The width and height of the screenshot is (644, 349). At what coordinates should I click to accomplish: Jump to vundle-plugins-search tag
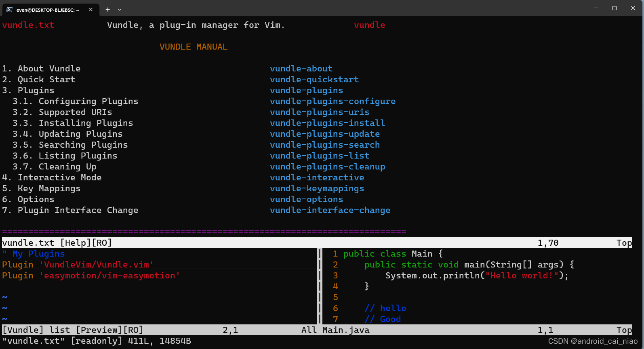point(325,145)
